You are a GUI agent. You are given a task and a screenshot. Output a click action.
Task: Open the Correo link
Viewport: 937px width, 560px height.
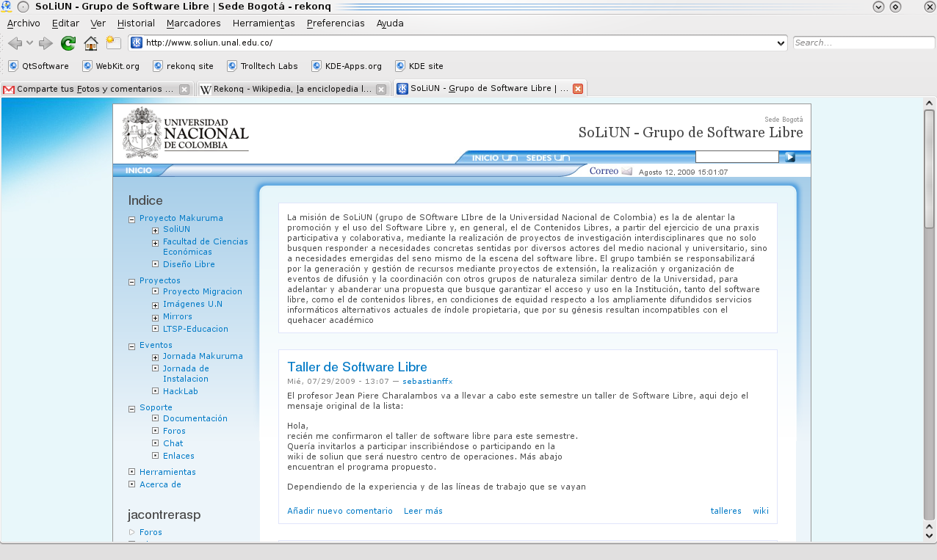click(604, 171)
